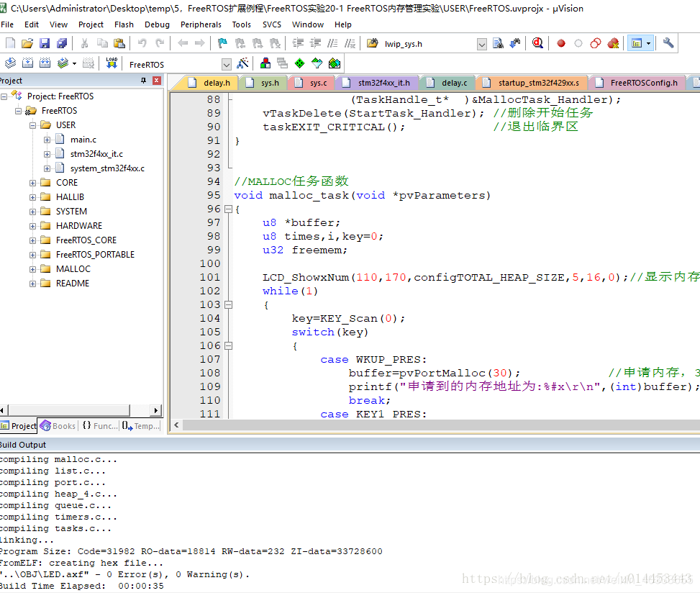The height and width of the screenshot is (593, 700).
Task: Open the Flash menu
Action: click(x=124, y=24)
